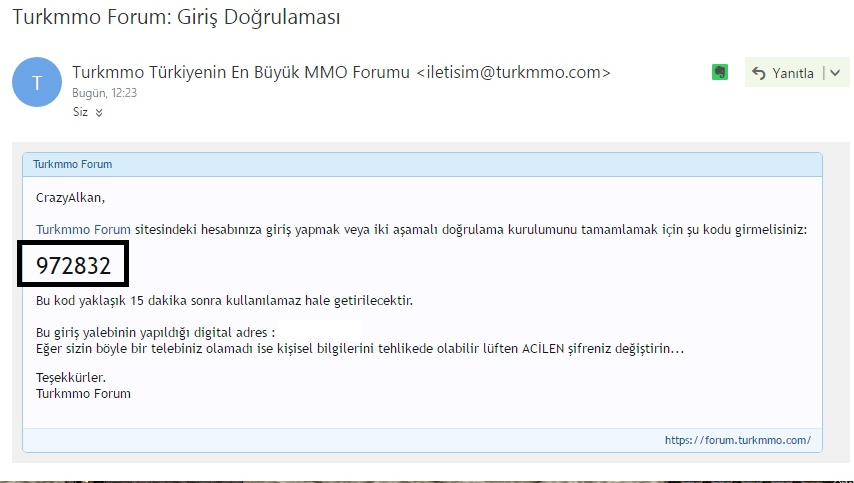This screenshot has width=854, height=483.
Task: Click the warning line mentioning ACİLEN şifreniz değiştirin
Action: click(359, 349)
